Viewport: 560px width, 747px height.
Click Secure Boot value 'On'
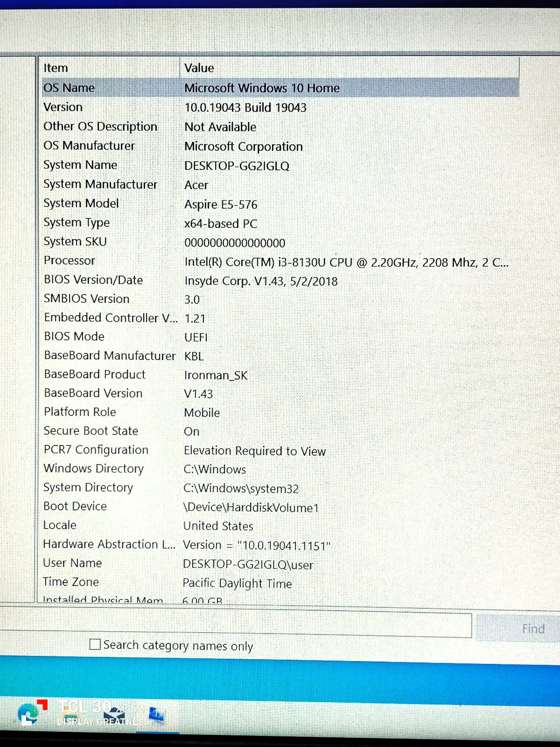(191, 431)
